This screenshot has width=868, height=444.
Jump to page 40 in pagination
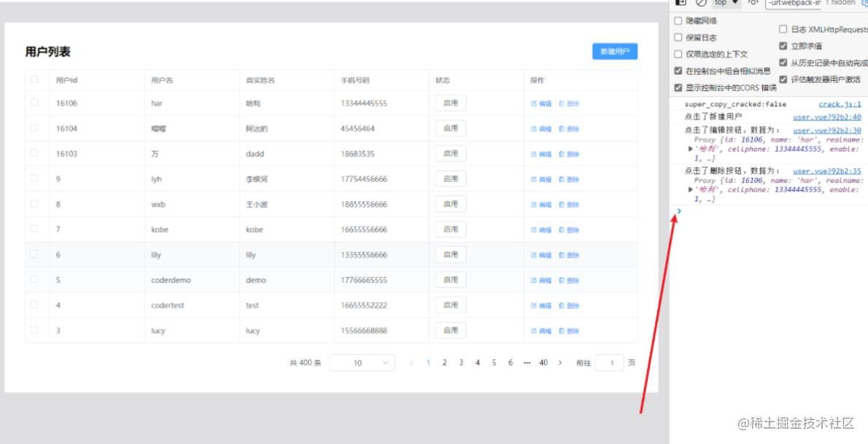tap(543, 363)
